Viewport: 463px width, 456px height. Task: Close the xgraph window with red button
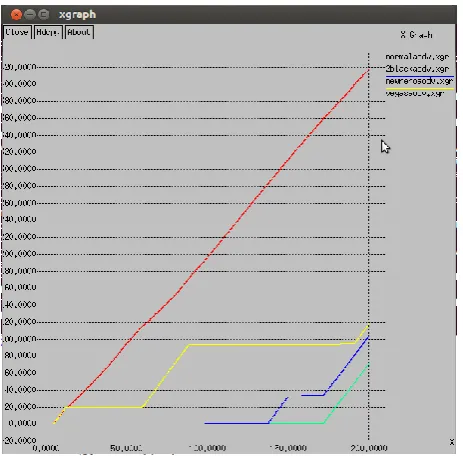coord(16,14)
